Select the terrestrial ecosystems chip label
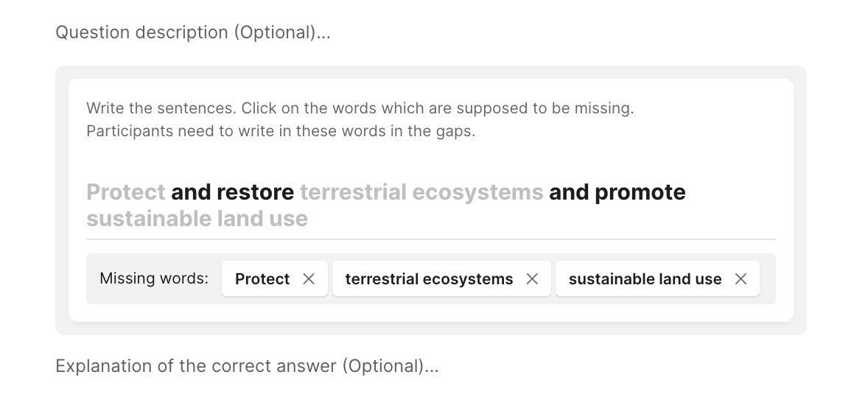The height and width of the screenshot is (411, 868). tap(429, 279)
